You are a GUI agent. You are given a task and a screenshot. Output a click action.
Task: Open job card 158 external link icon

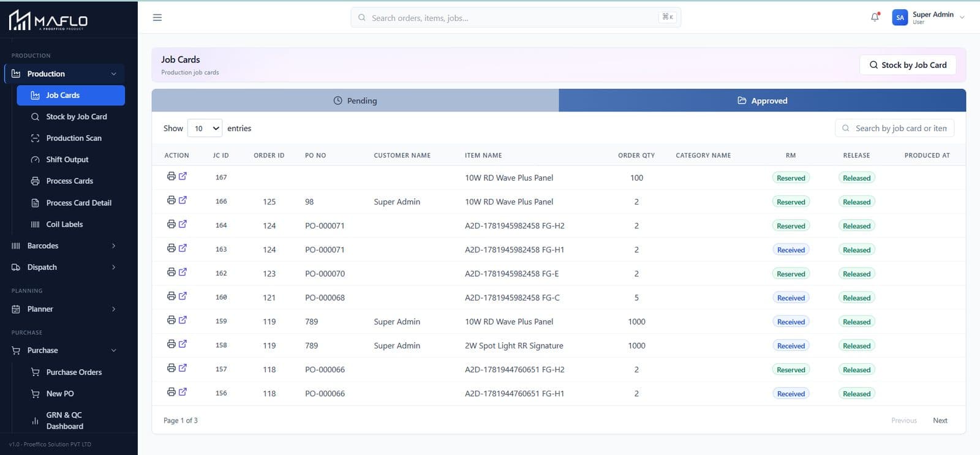(x=183, y=344)
